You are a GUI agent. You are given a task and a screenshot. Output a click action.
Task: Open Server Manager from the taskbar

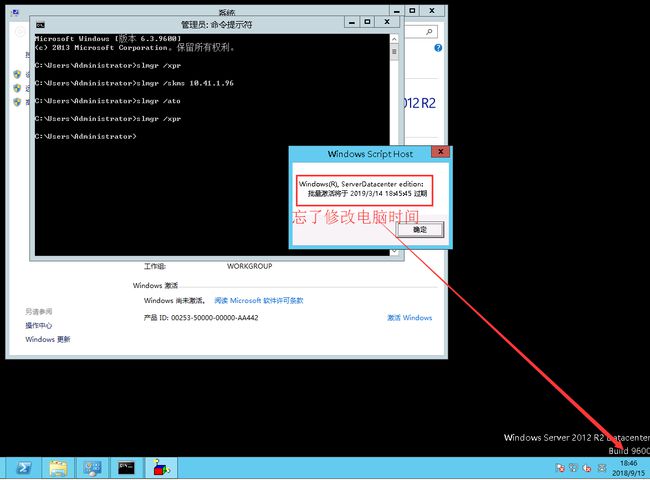(92, 468)
